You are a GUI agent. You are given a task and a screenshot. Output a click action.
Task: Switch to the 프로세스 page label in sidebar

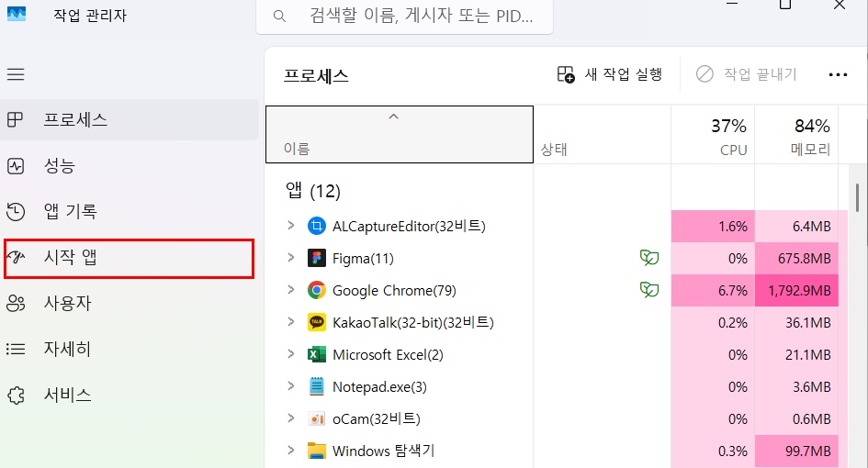pos(75,119)
